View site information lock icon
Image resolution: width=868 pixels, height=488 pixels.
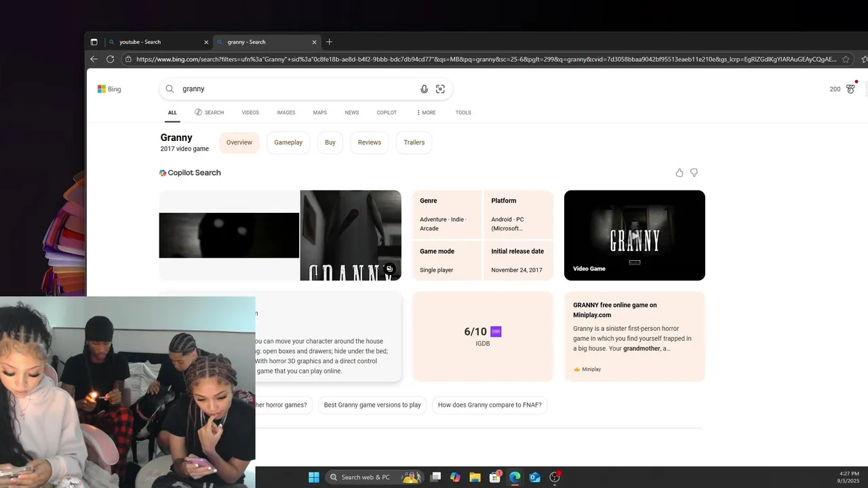(x=128, y=60)
